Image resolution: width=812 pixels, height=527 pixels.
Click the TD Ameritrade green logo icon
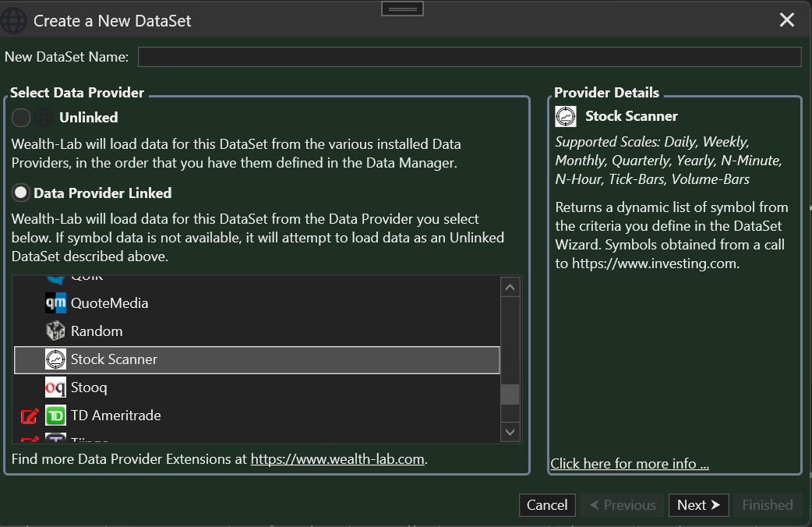55,416
